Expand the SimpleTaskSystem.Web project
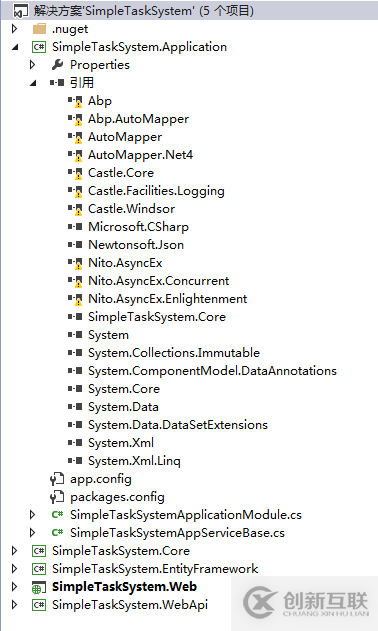 (x=14, y=587)
